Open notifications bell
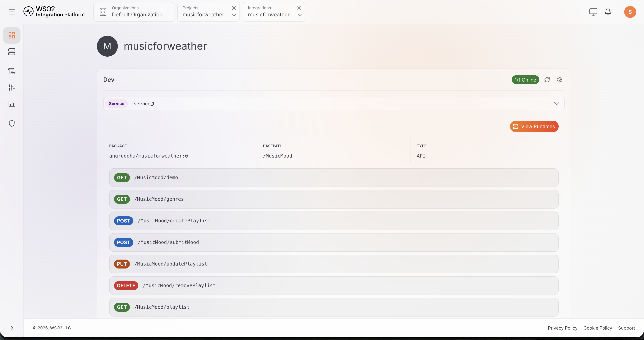This screenshot has width=644, height=340. click(608, 12)
